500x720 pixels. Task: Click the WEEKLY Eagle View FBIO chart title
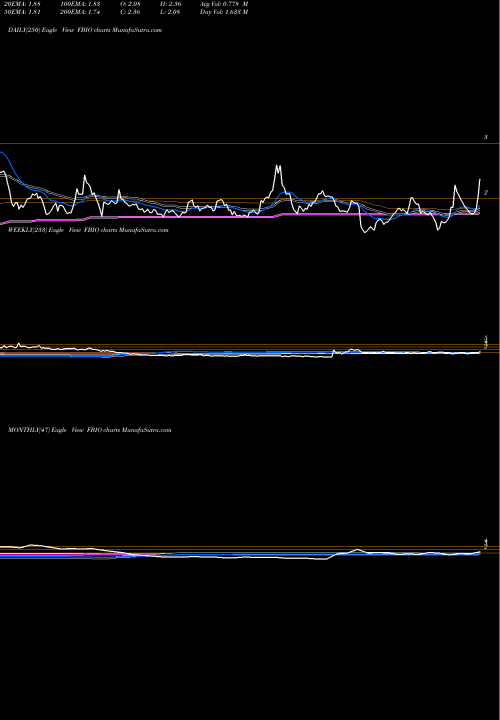[88, 230]
